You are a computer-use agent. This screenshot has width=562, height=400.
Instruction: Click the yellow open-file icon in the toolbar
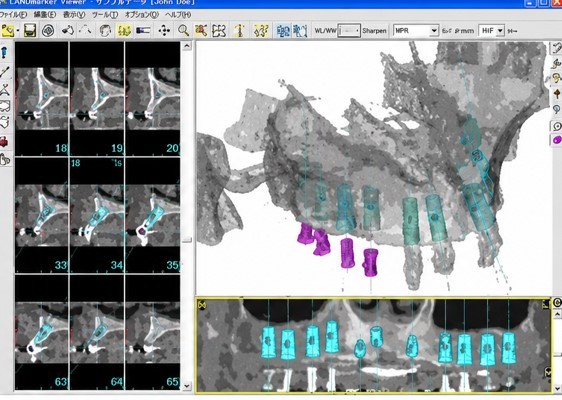coord(8,30)
